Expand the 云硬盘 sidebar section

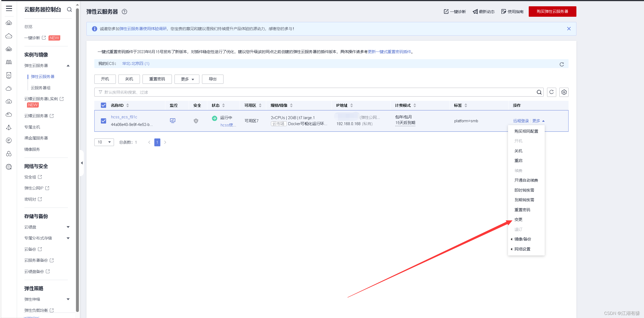68,227
